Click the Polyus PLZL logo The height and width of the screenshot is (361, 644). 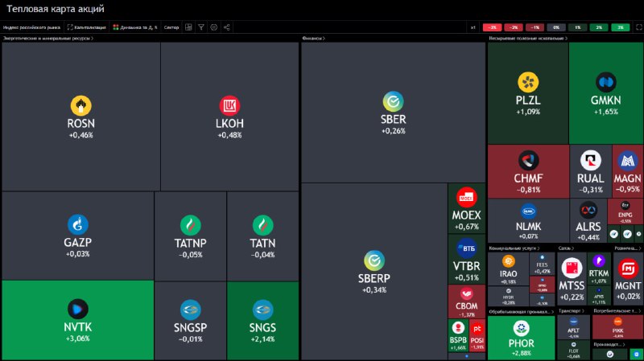click(528, 82)
